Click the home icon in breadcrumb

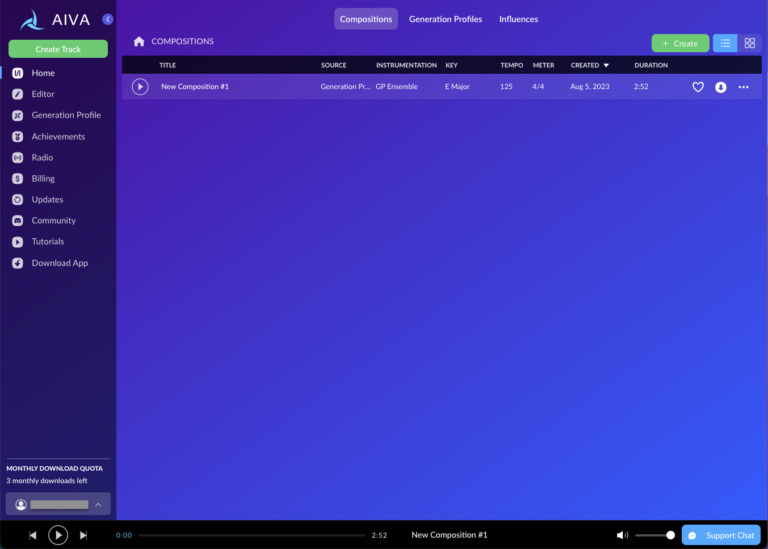click(139, 42)
